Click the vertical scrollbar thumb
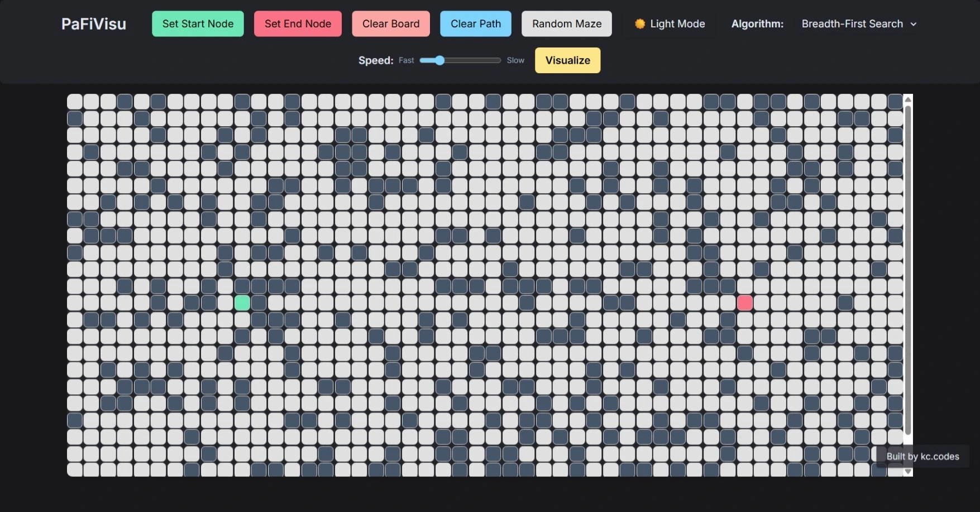Viewport: 980px width, 512px height. pyautogui.click(x=908, y=270)
